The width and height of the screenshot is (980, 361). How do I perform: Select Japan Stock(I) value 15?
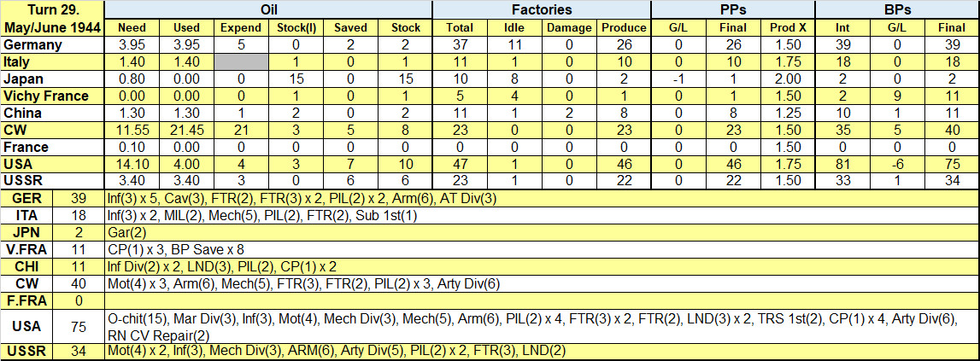point(296,79)
